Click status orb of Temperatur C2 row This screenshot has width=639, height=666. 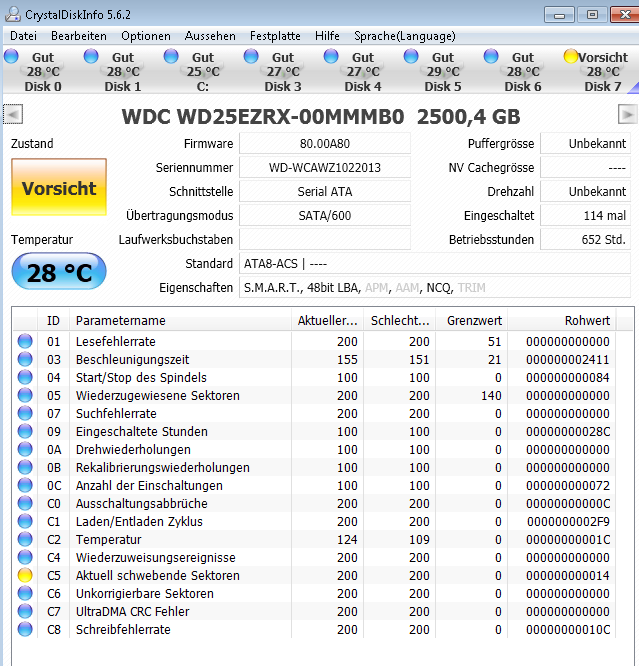pyautogui.click(x=25, y=539)
